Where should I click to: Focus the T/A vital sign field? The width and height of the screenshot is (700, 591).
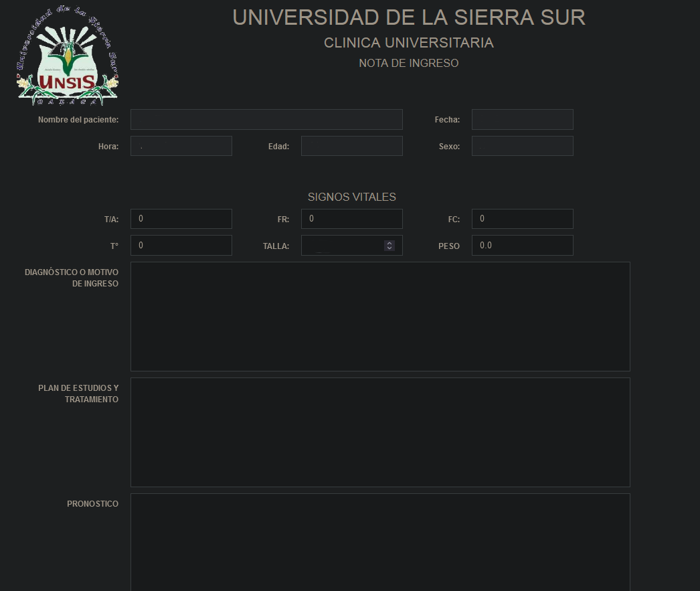coord(181,219)
